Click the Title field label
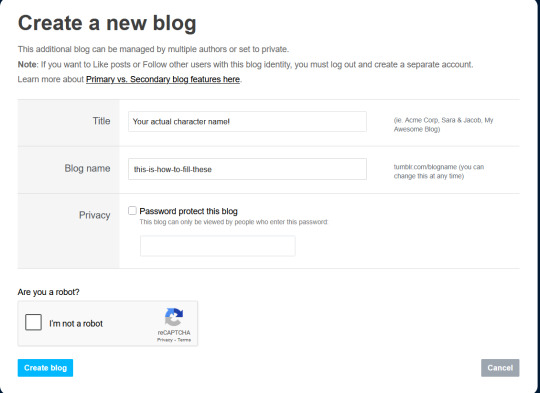540x393 pixels. click(x=101, y=121)
